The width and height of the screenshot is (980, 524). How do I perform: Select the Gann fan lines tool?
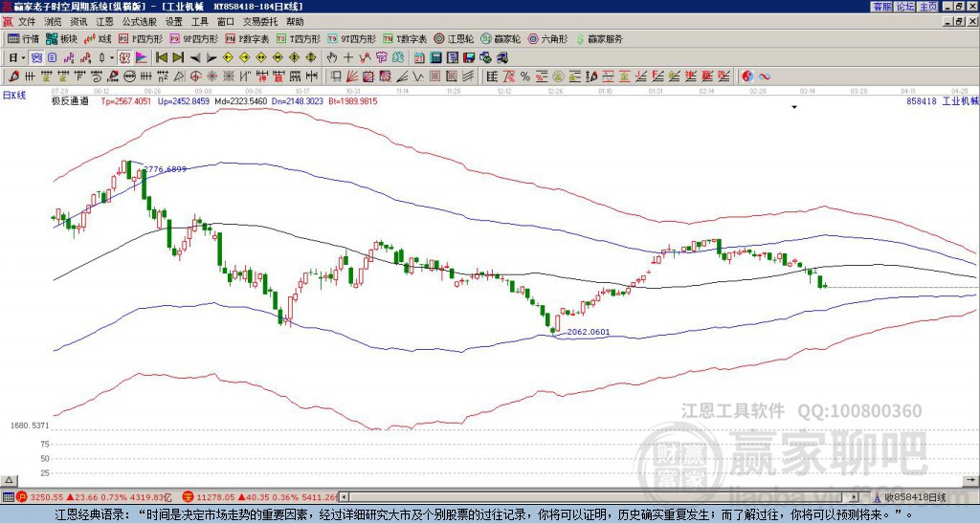[x=352, y=76]
